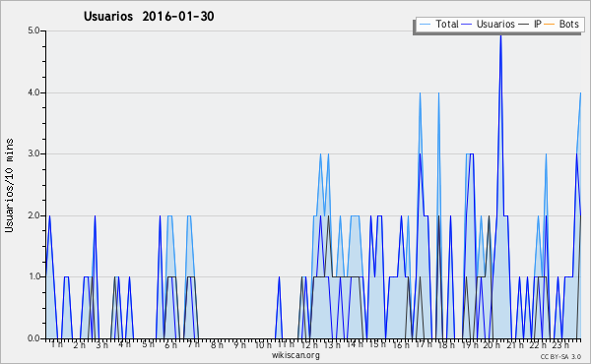Click the 3.0 value on y-axis

(33, 153)
